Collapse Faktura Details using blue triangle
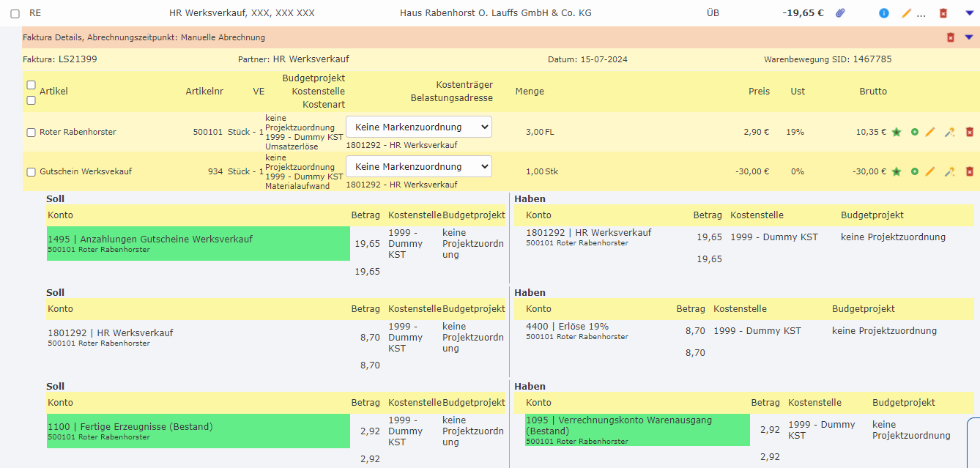Image resolution: width=980 pixels, height=468 pixels. pyautogui.click(x=969, y=37)
